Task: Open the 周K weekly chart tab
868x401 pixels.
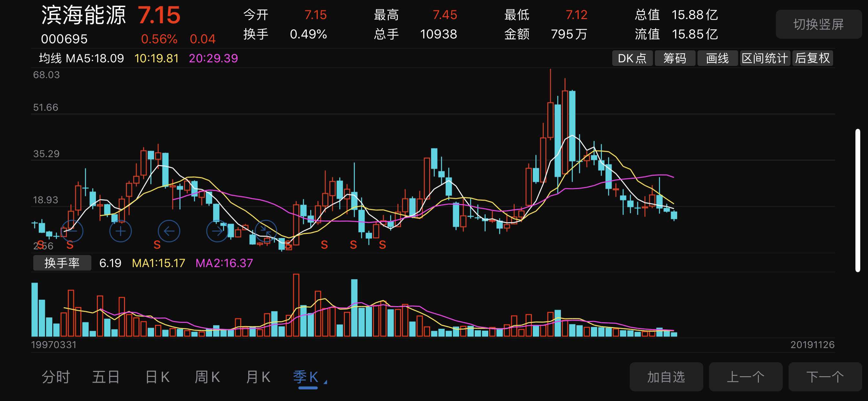Action: pos(208,378)
